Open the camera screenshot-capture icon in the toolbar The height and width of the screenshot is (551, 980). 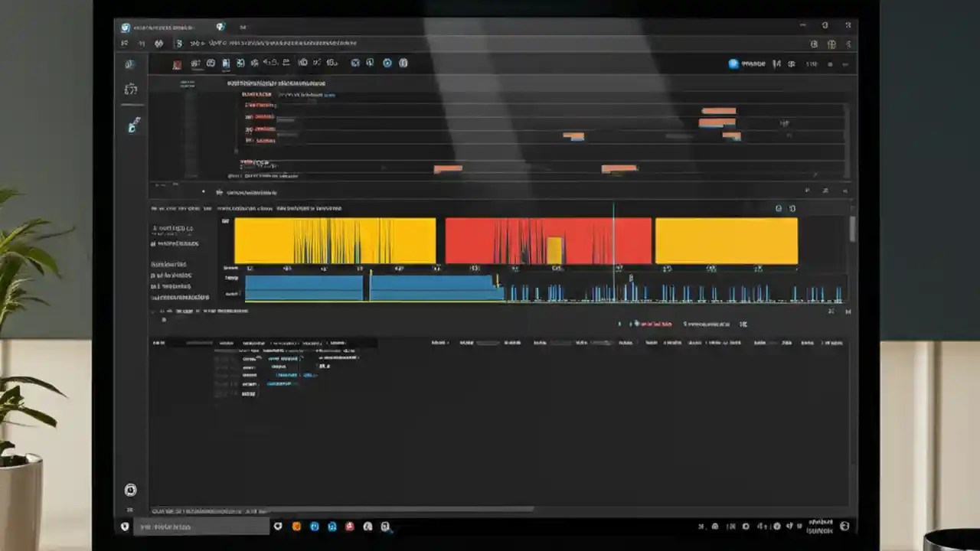point(224,64)
